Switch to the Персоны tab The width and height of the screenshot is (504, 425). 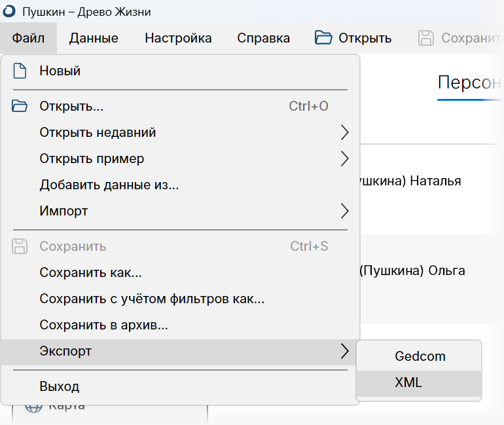(469, 83)
